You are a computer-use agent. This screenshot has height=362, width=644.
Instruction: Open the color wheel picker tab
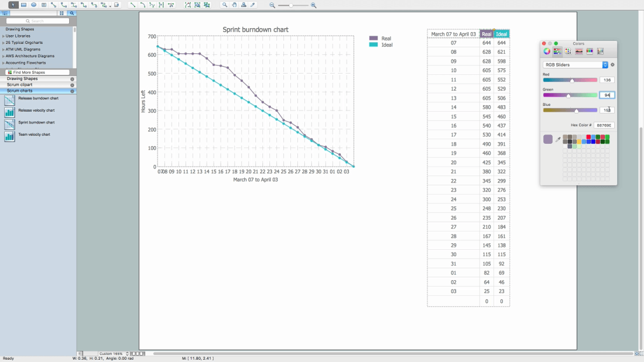pyautogui.click(x=547, y=51)
